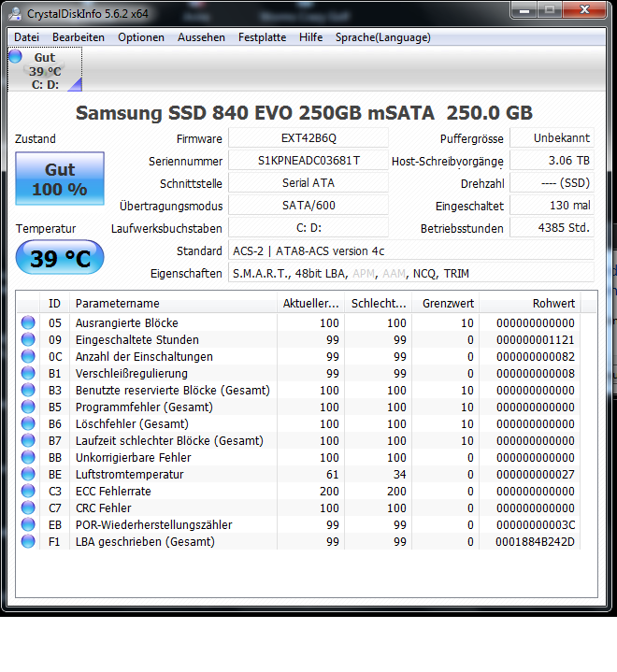Click the Grenzwert column header
The image size is (617, 672).
tap(446, 304)
